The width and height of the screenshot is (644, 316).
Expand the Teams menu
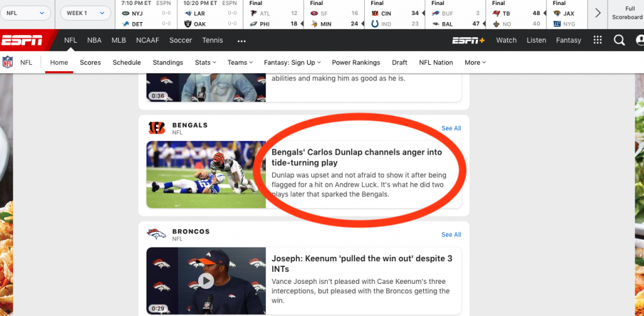pyautogui.click(x=240, y=62)
